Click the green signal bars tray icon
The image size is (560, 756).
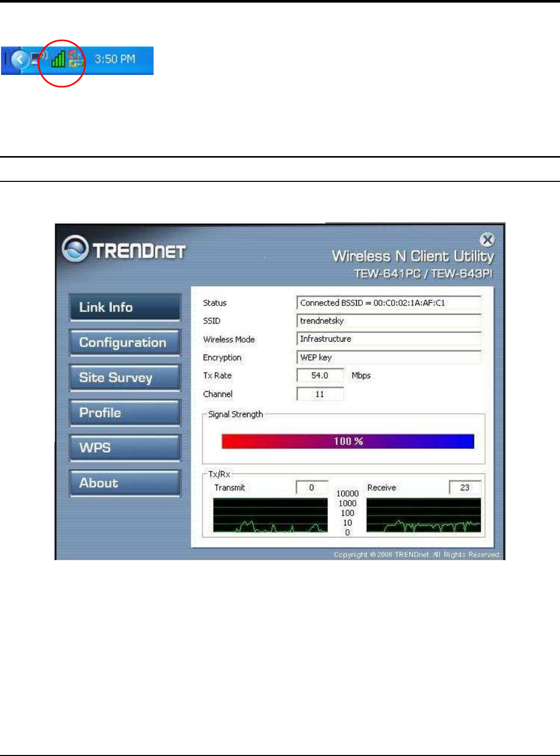pyautogui.click(x=58, y=59)
